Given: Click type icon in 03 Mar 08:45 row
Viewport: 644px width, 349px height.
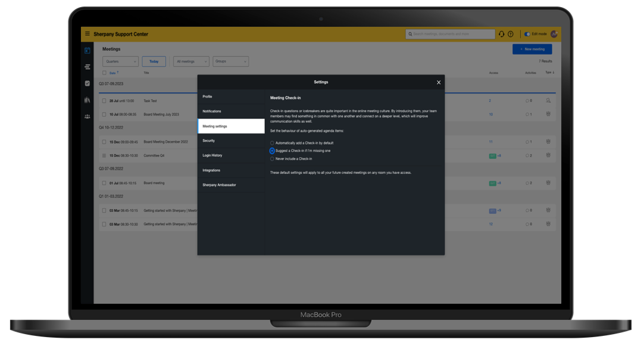Looking at the screenshot, I should pyautogui.click(x=548, y=210).
